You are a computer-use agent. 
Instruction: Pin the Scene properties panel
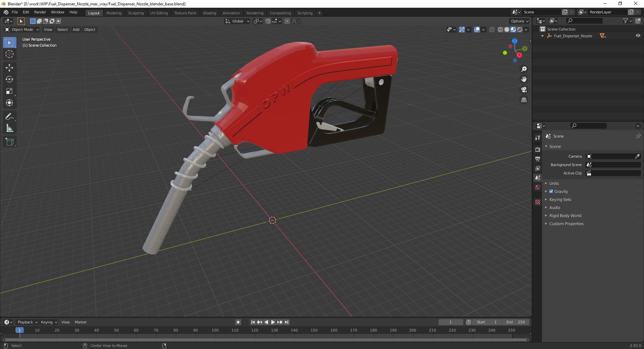point(638,136)
